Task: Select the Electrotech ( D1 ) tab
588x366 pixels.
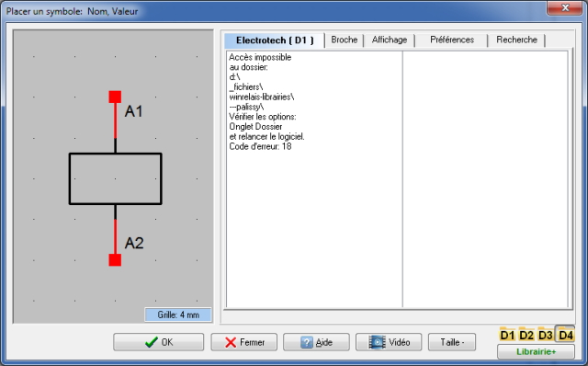Action: pos(275,40)
